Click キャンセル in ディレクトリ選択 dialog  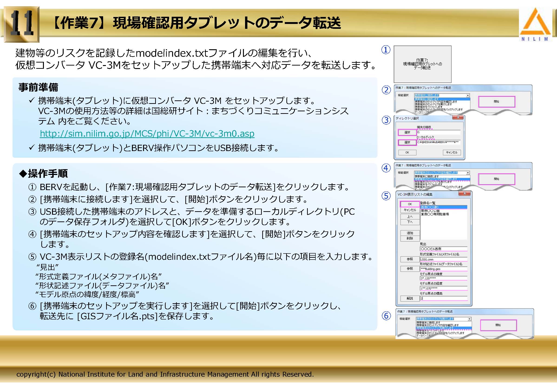coord(452,153)
